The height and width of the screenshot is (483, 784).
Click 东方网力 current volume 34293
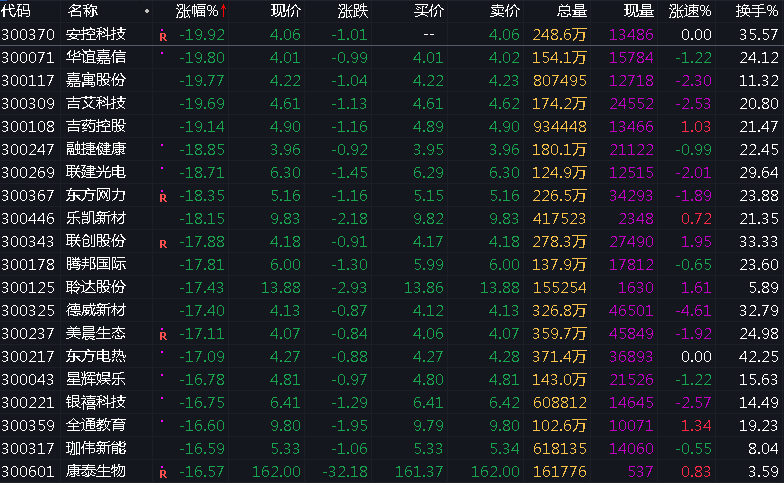click(x=631, y=196)
